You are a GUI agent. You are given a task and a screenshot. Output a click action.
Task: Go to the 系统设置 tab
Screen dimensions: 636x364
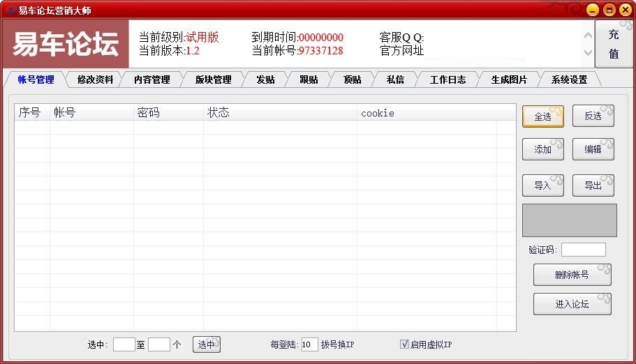(569, 79)
